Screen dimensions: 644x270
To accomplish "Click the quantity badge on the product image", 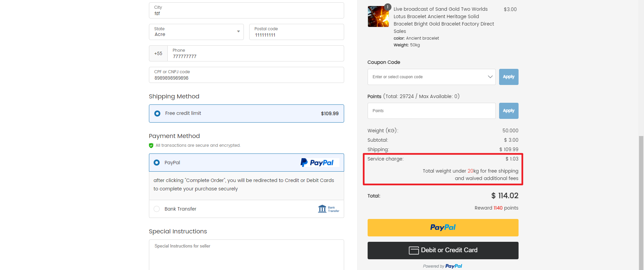I will point(388,7).
